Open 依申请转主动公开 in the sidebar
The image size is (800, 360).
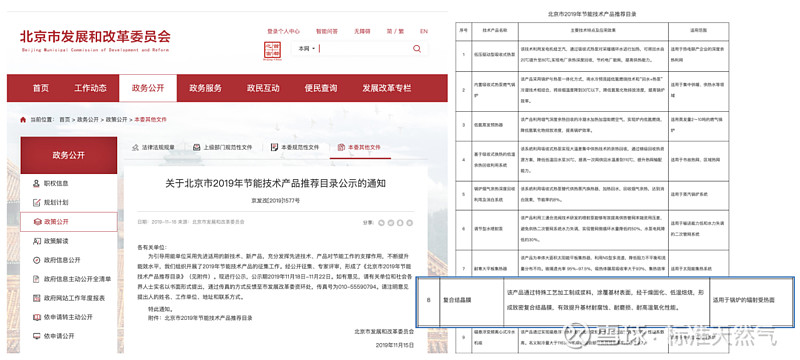(x=68, y=317)
